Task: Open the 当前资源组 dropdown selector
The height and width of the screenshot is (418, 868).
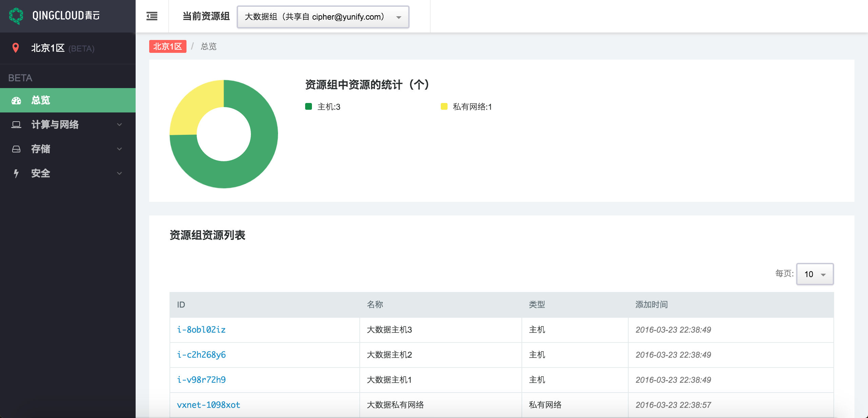Action: [x=323, y=17]
